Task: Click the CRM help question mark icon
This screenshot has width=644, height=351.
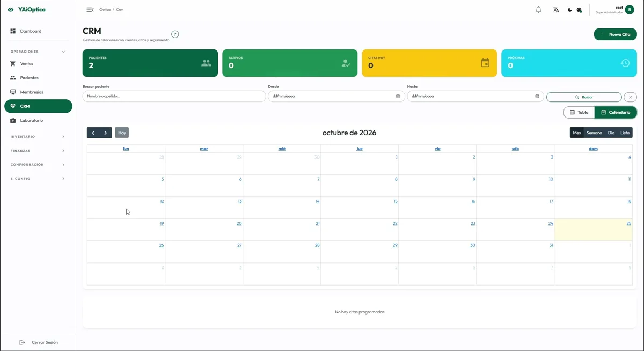Action: (175, 34)
